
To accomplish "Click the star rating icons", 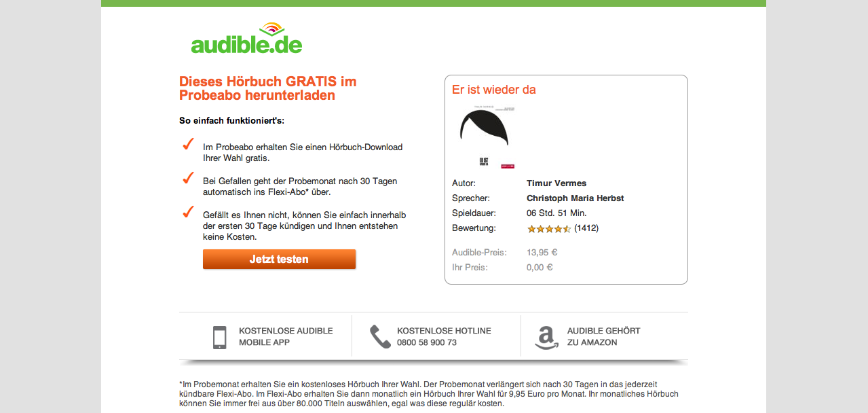I will [549, 229].
